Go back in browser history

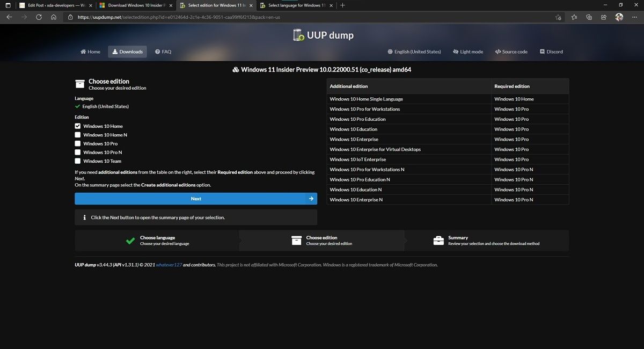click(9, 17)
